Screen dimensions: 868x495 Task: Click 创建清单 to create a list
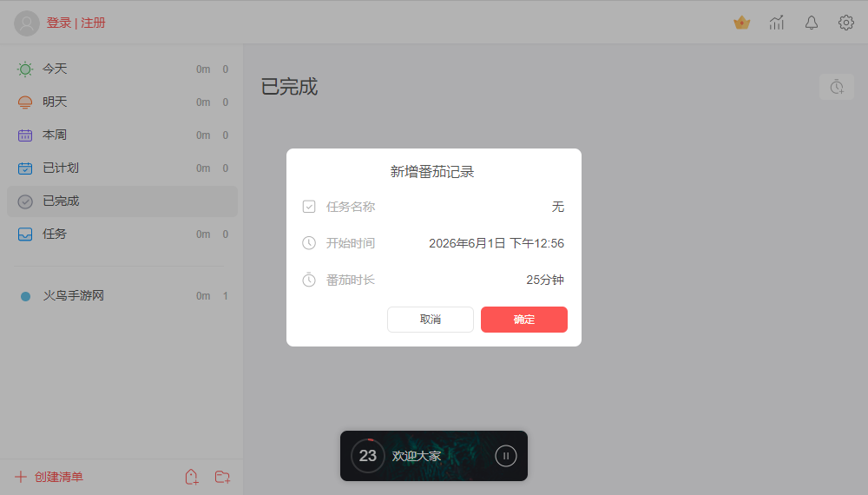(x=59, y=477)
